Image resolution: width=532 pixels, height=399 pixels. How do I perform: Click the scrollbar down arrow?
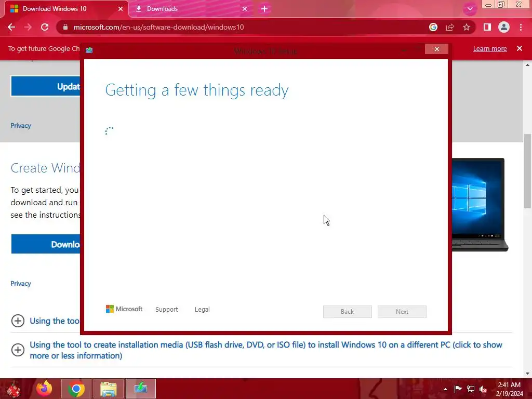tap(527, 374)
